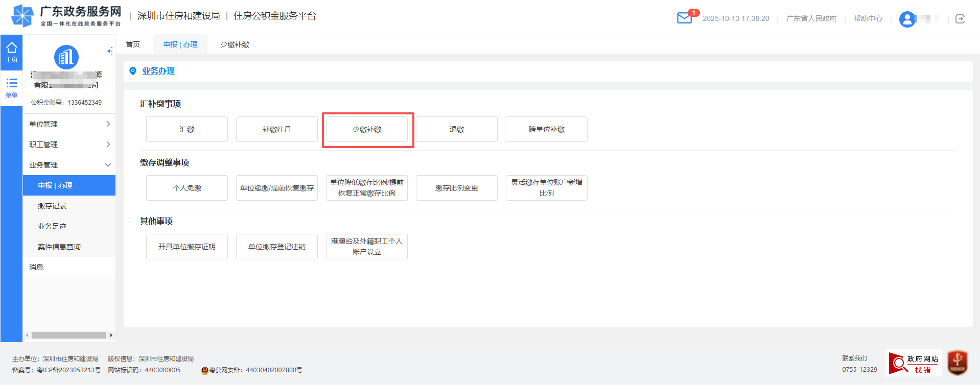The height and width of the screenshot is (385, 980).
Task: Switch to the 首页 tab
Action: (x=133, y=44)
